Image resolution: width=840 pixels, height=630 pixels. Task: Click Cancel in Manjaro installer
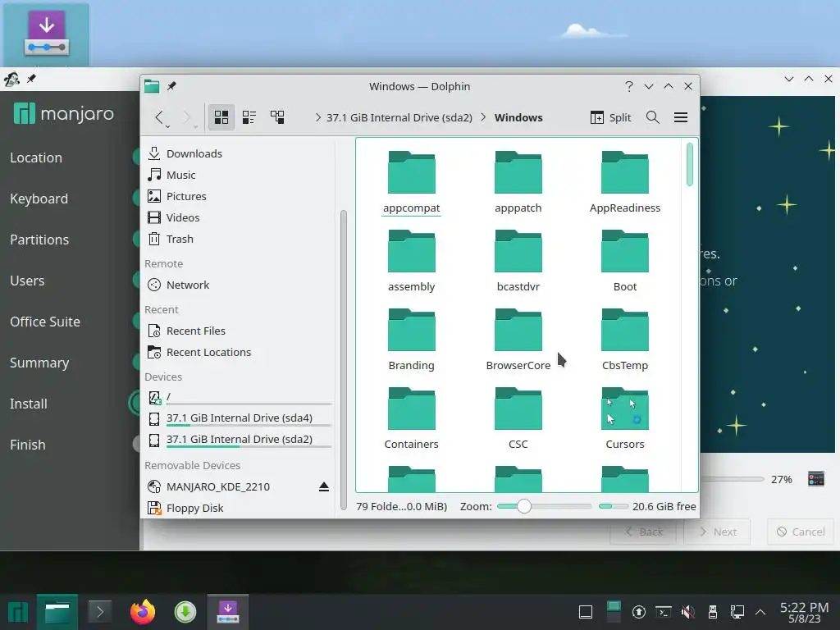(x=801, y=532)
